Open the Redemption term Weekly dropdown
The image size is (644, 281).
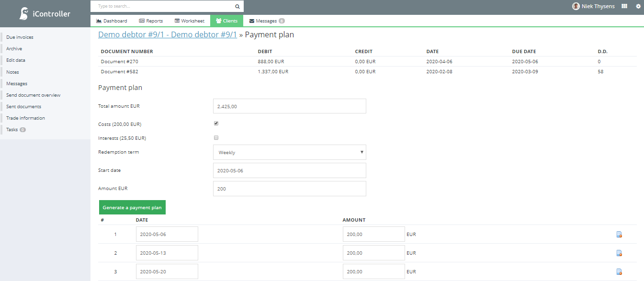pyautogui.click(x=289, y=152)
